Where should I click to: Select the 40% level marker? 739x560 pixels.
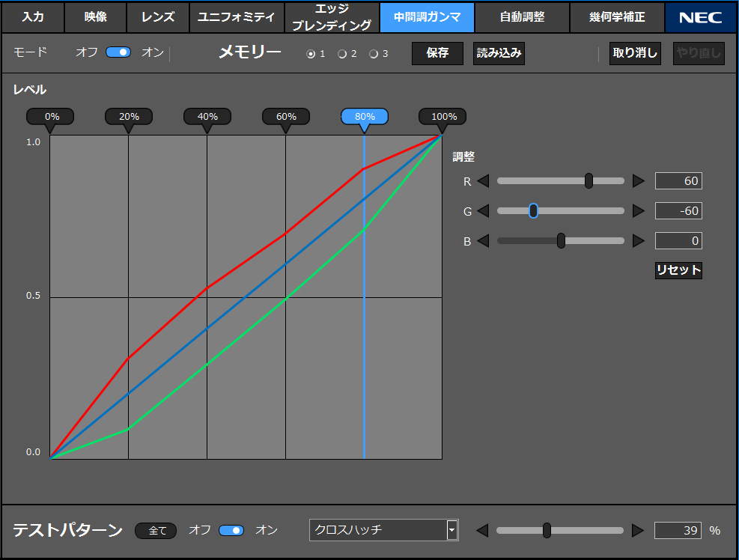point(207,117)
